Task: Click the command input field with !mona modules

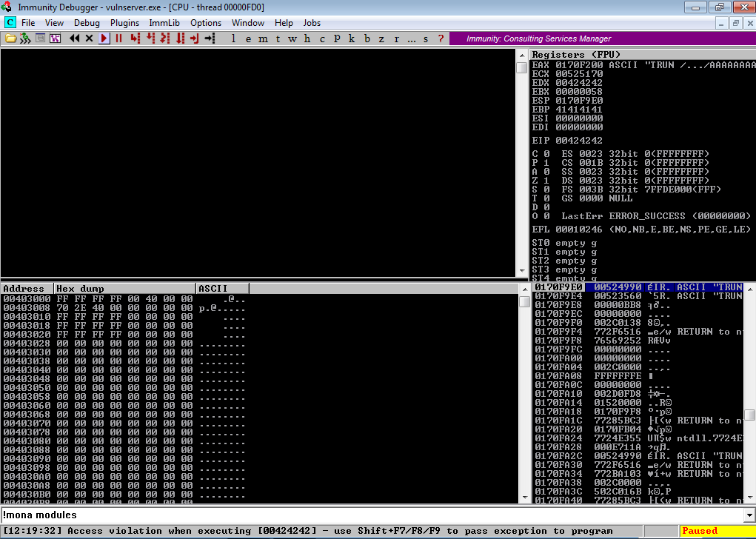Action: click(x=371, y=515)
